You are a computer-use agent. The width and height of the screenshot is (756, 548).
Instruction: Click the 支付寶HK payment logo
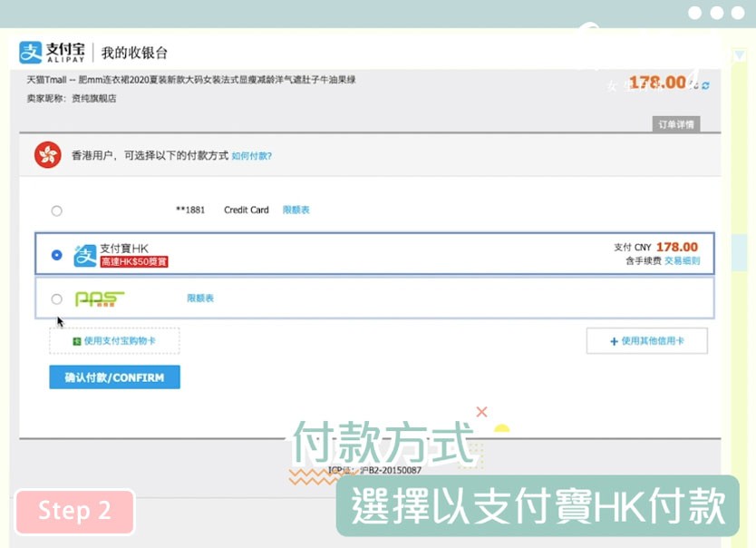[x=84, y=255]
